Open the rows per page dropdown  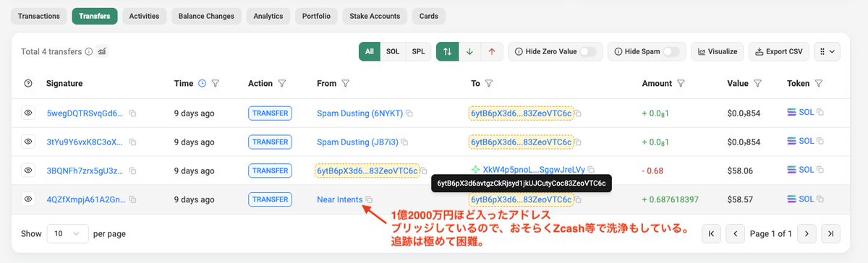[x=67, y=234]
